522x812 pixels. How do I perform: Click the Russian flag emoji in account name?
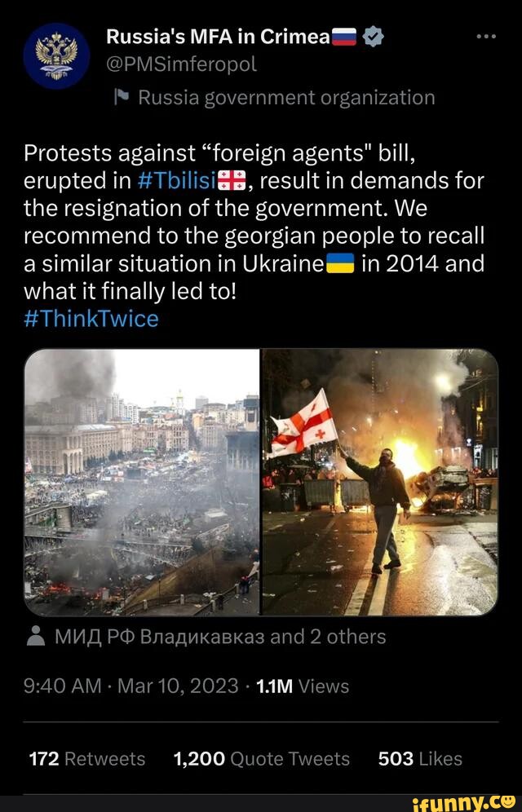(344, 37)
